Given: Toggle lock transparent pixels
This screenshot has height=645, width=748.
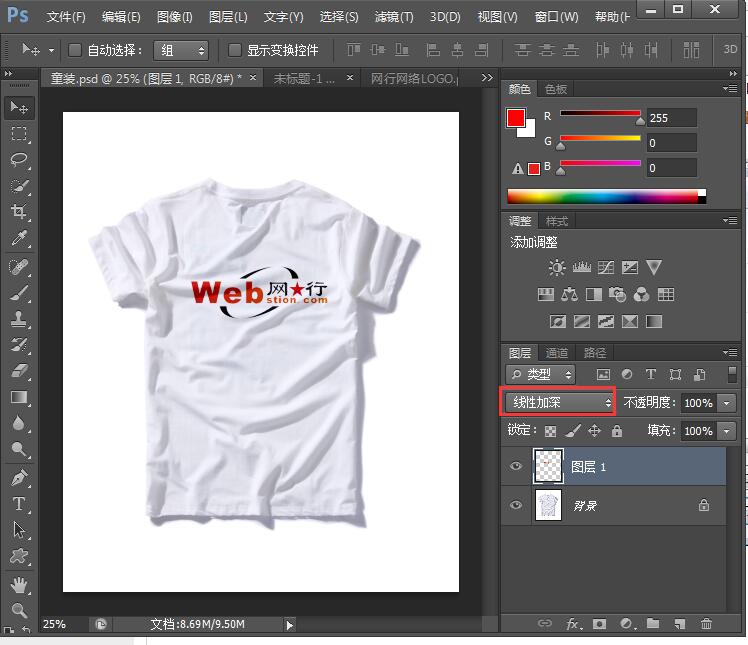Looking at the screenshot, I should 551,431.
